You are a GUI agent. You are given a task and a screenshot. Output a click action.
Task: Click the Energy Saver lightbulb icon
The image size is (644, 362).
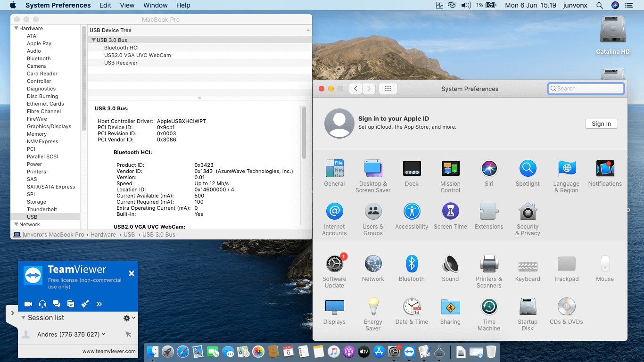click(x=373, y=307)
